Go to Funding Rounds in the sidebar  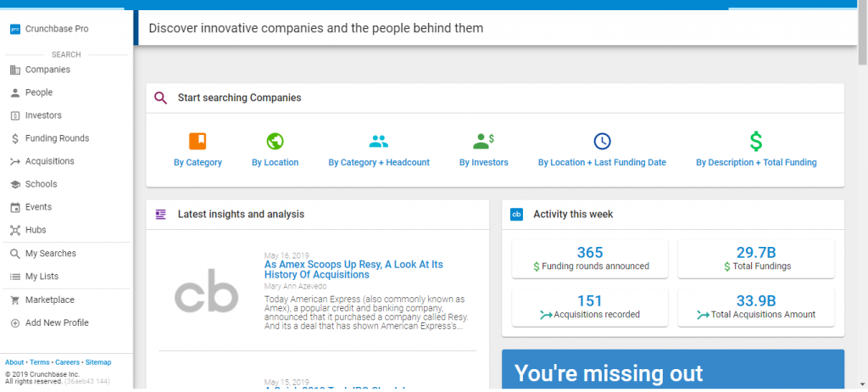pyautogui.click(x=57, y=138)
